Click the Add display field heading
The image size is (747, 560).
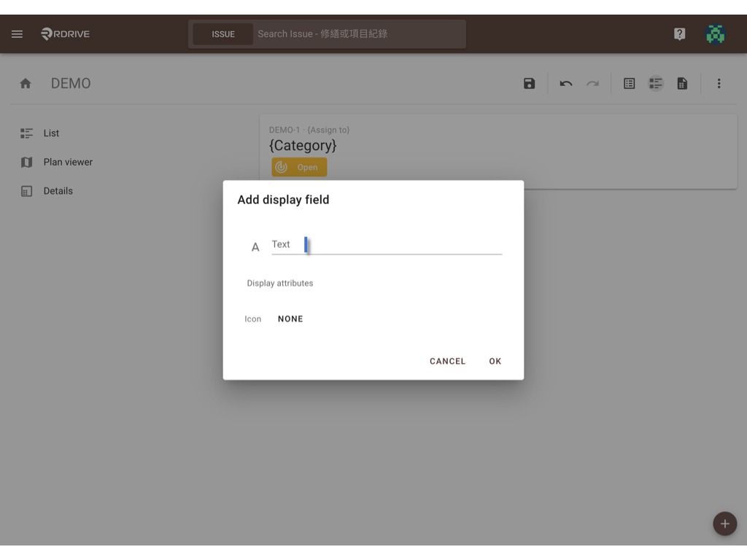[x=284, y=200]
